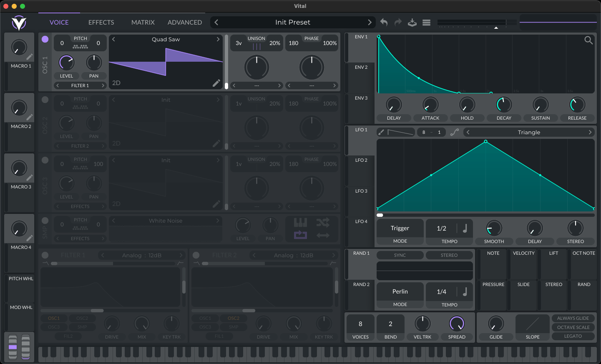Enable the SMP sampler power toggle
The height and width of the screenshot is (364, 601).
point(45,221)
